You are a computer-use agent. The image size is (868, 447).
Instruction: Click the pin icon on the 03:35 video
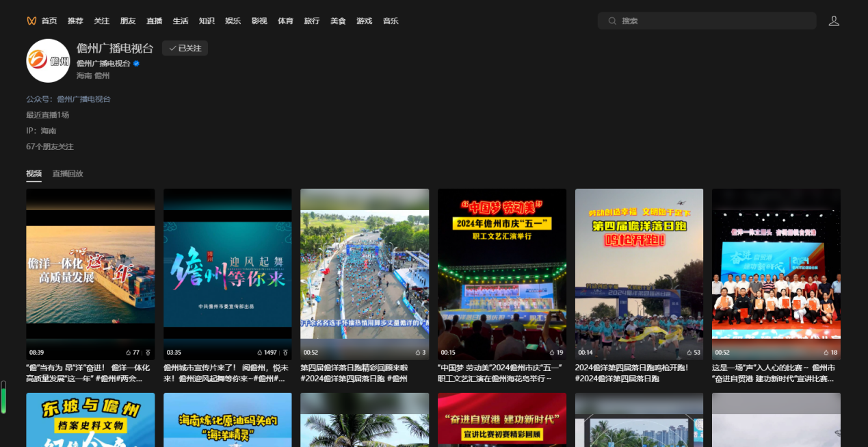[x=285, y=353]
